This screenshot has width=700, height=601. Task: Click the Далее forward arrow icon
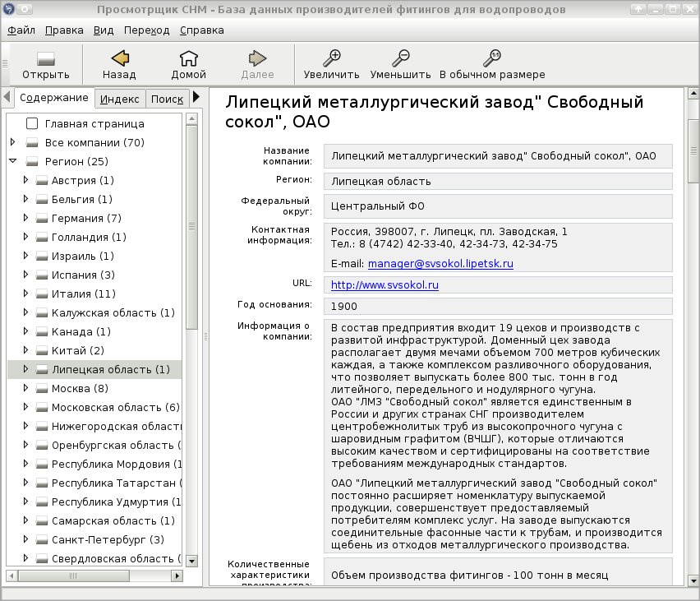tap(257, 58)
